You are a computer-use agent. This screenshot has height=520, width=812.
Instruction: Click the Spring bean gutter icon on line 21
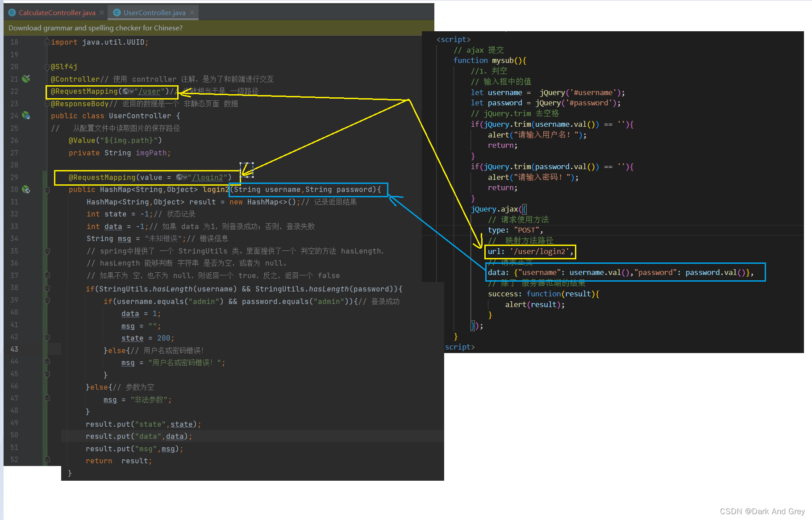point(26,79)
